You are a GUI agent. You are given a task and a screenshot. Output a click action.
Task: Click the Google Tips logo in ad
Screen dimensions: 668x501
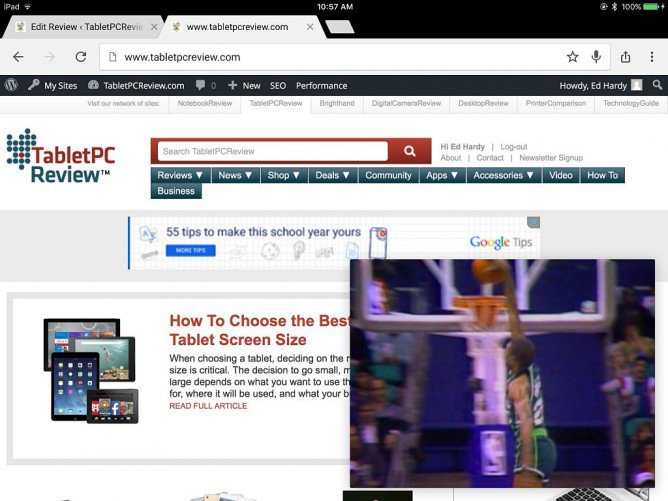click(x=501, y=242)
